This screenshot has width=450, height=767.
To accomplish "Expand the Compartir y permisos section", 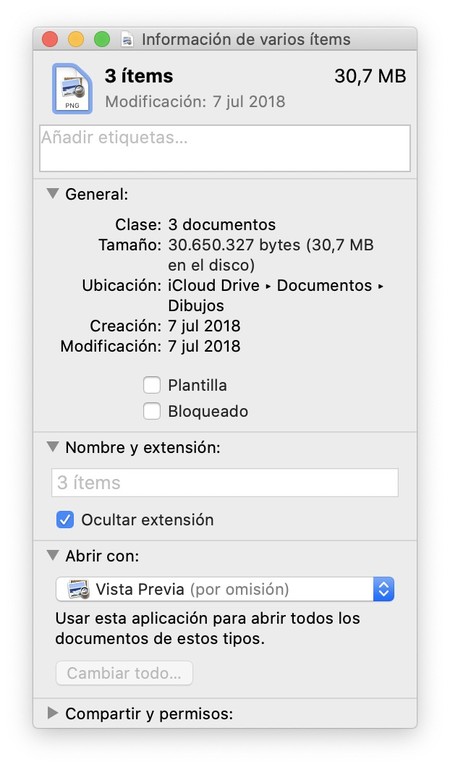I will pyautogui.click(x=52, y=713).
